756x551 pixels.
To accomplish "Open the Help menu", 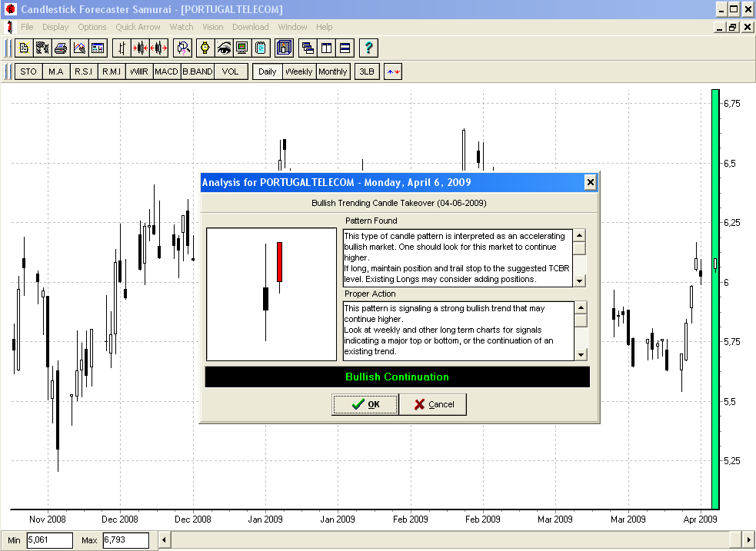I will (325, 27).
